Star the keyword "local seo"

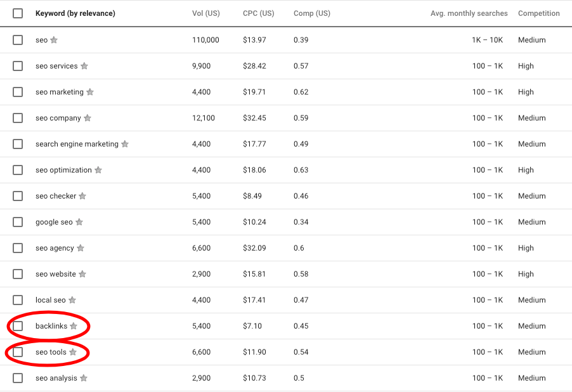[72, 300]
